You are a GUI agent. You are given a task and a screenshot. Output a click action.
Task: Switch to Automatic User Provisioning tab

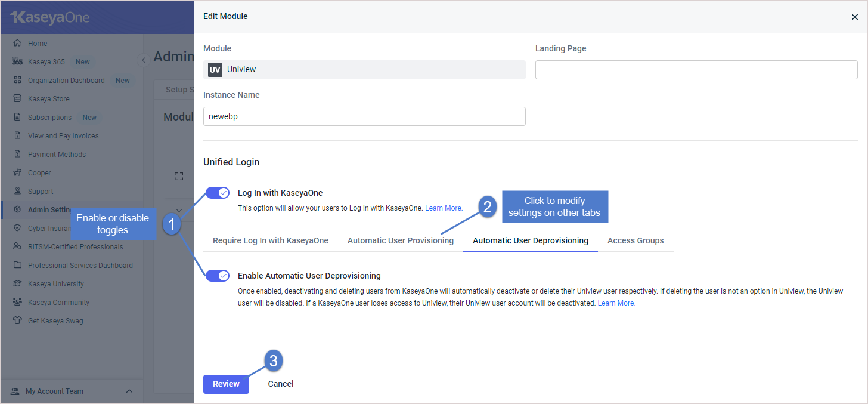pos(401,240)
